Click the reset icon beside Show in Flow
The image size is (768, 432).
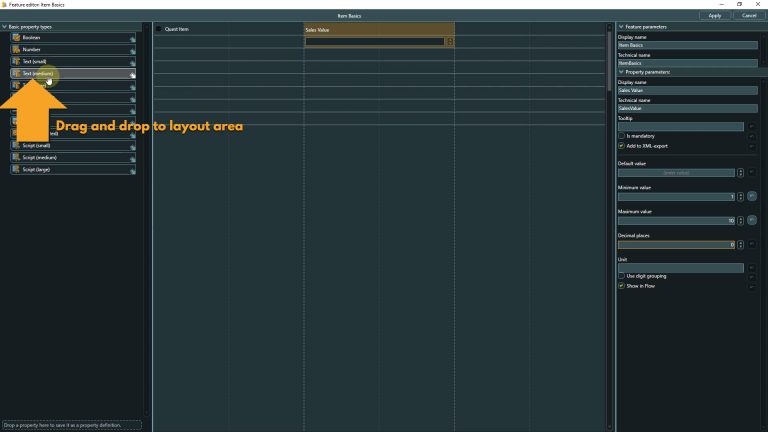pos(751,287)
